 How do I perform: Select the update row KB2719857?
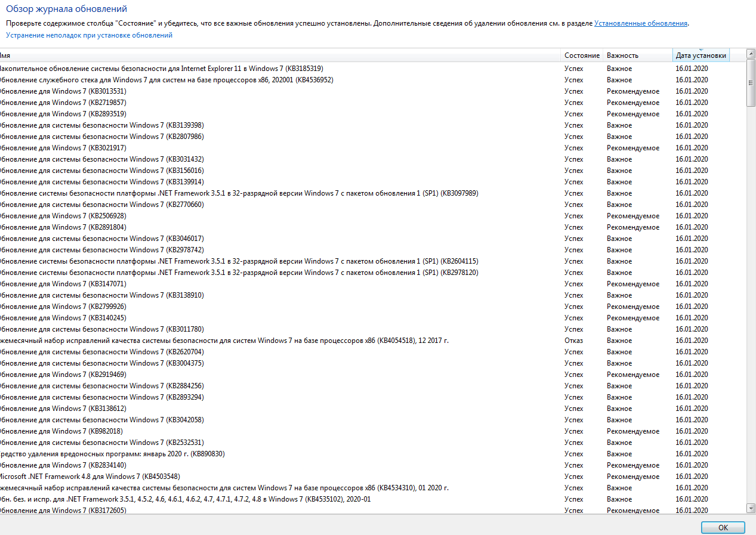click(373, 103)
